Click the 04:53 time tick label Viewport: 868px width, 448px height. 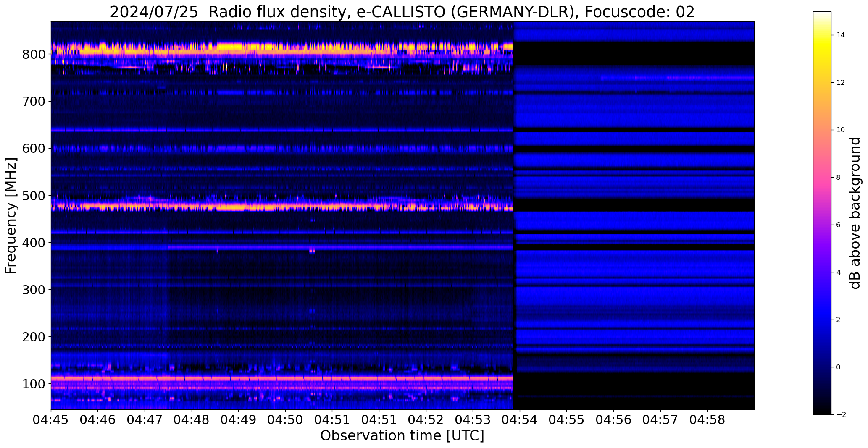(473, 420)
